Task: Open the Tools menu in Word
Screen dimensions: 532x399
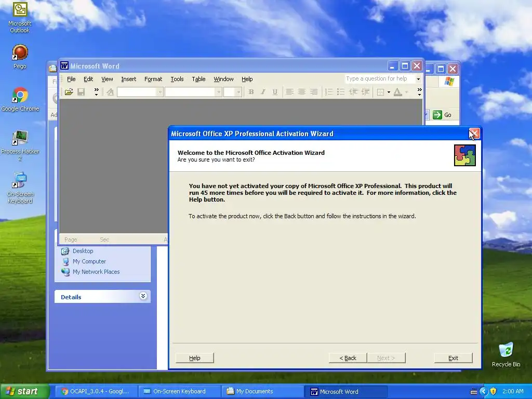Action: 177,79
